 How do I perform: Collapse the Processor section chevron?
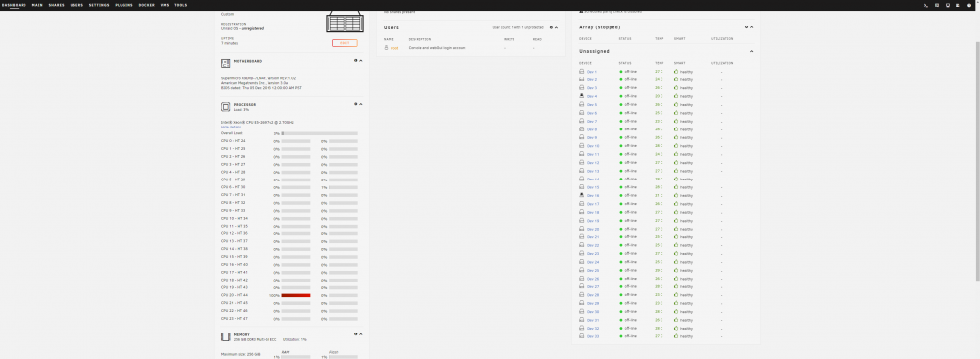361,104
